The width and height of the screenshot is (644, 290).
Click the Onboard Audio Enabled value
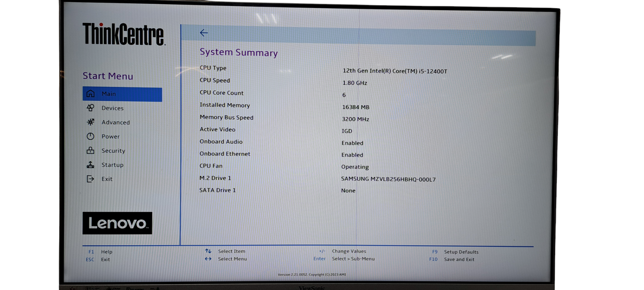(x=352, y=143)
